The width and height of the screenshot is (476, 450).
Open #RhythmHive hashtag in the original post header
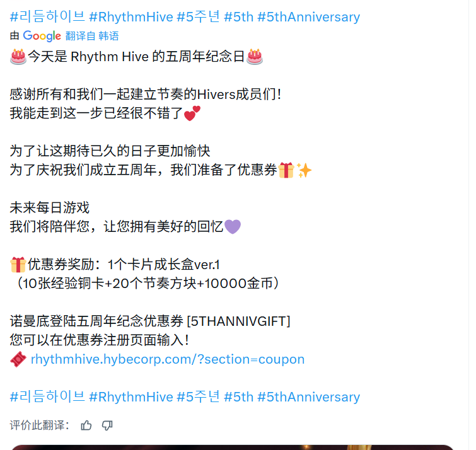pos(131,16)
